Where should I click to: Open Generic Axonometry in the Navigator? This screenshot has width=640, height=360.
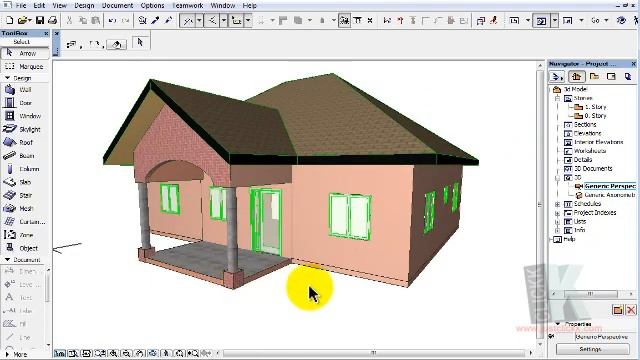pyautogui.click(x=610, y=195)
